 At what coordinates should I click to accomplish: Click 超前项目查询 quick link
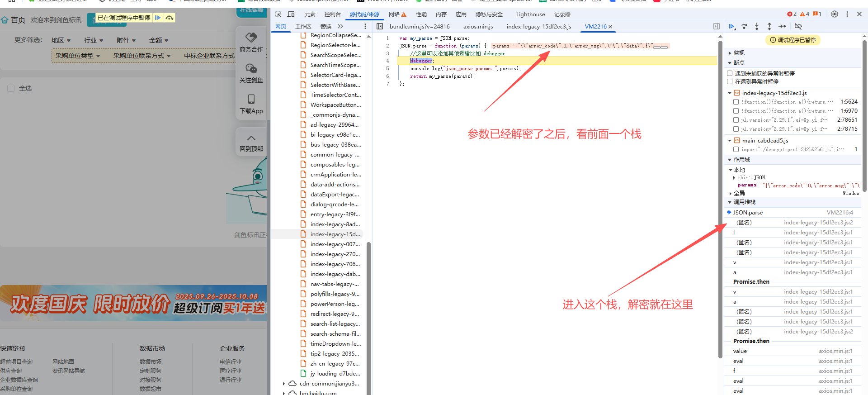(x=16, y=362)
